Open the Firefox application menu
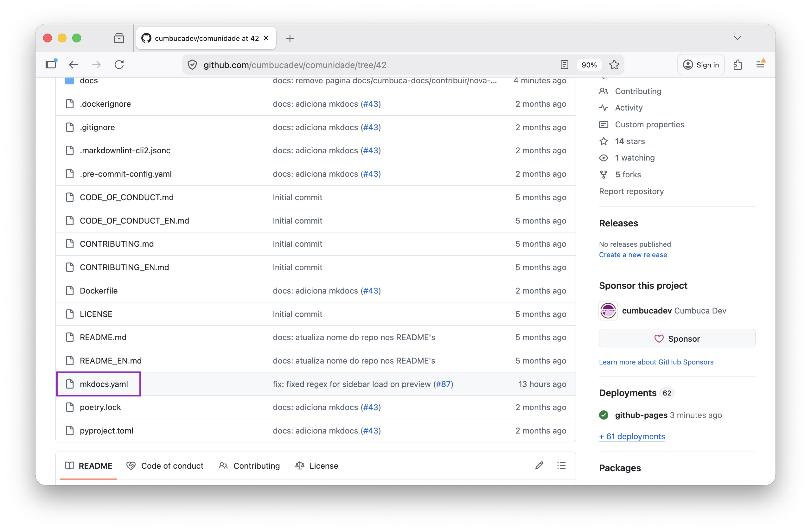The image size is (811, 532). click(760, 65)
